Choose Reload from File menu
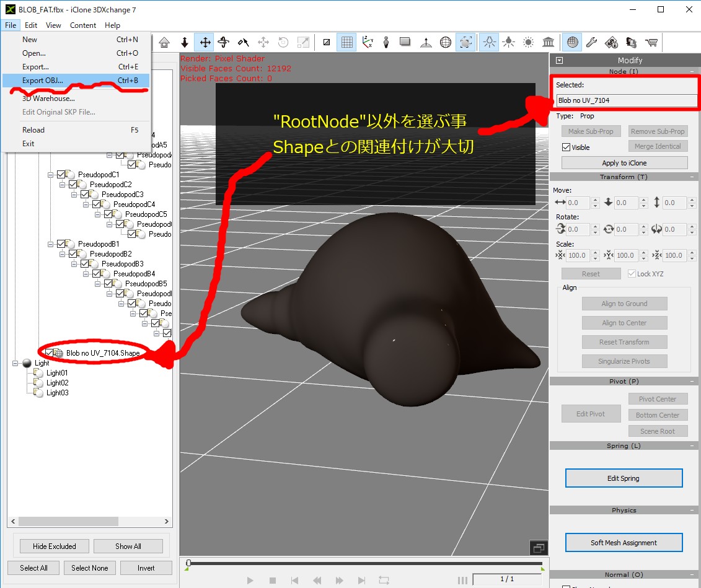This screenshot has height=588, width=701. (76, 130)
